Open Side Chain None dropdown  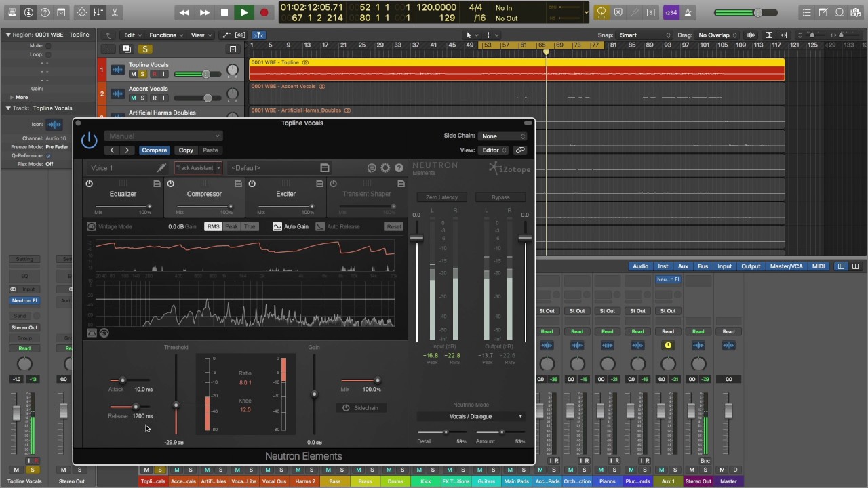(502, 136)
